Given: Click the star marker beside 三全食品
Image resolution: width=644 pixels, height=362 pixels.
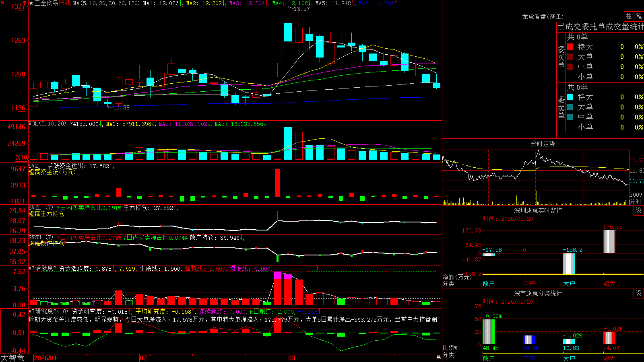Looking at the screenshot, I should point(31,3).
